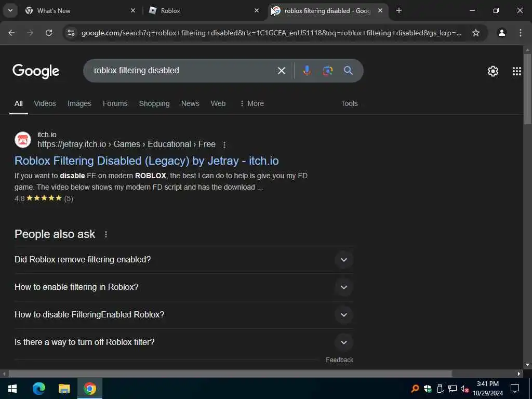Select the URL in the address bar
The height and width of the screenshot is (399, 532).
271,33
